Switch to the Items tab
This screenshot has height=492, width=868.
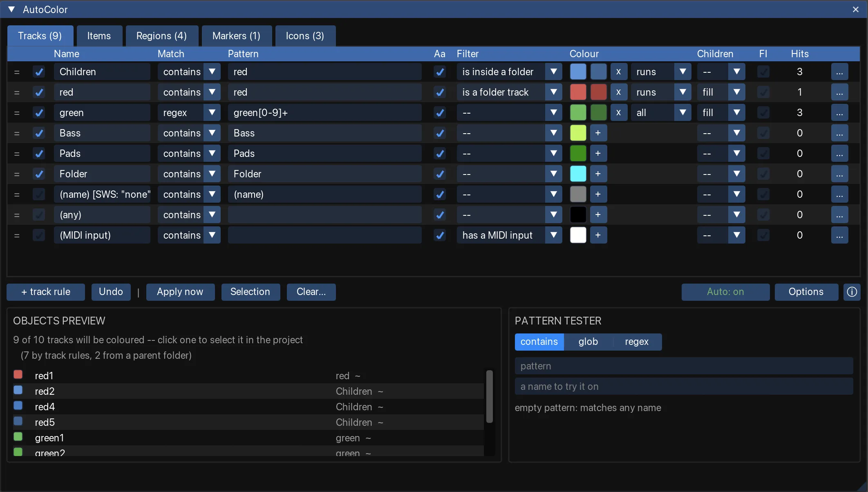(x=99, y=36)
